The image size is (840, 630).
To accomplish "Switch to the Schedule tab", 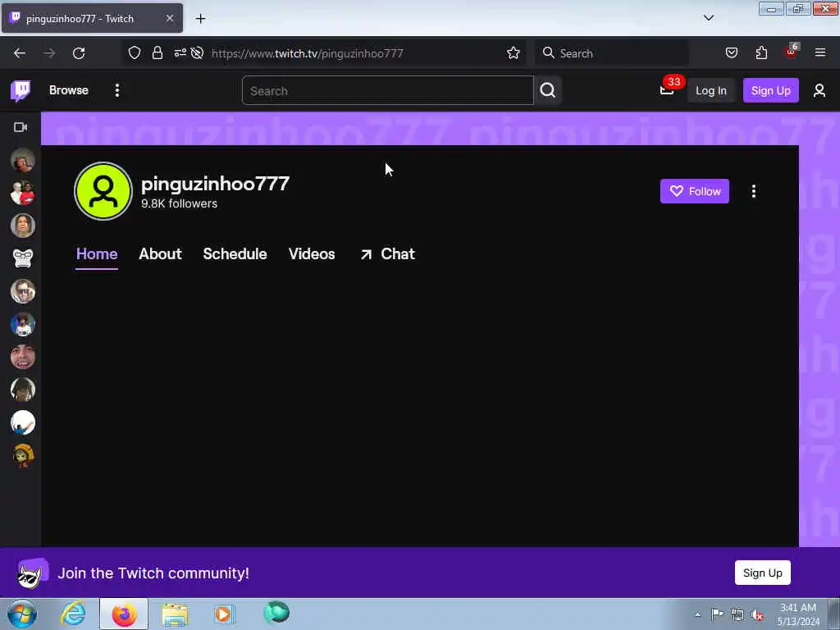I will coord(235,254).
